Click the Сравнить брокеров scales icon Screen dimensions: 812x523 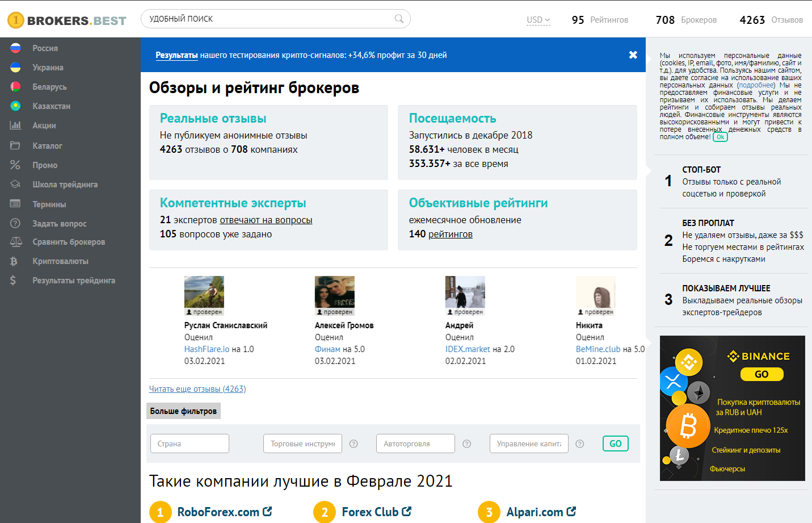15,242
